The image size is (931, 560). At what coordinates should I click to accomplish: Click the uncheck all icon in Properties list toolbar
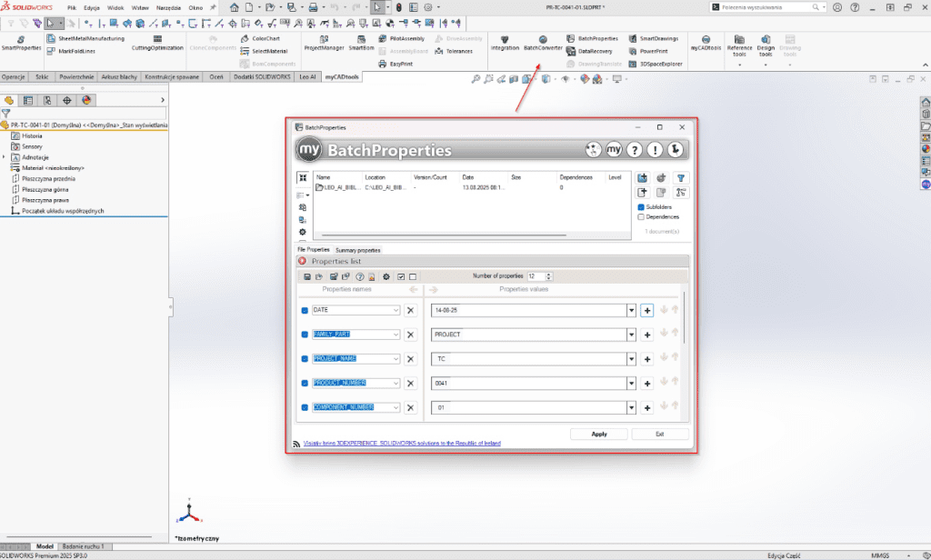[x=413, y=276]
